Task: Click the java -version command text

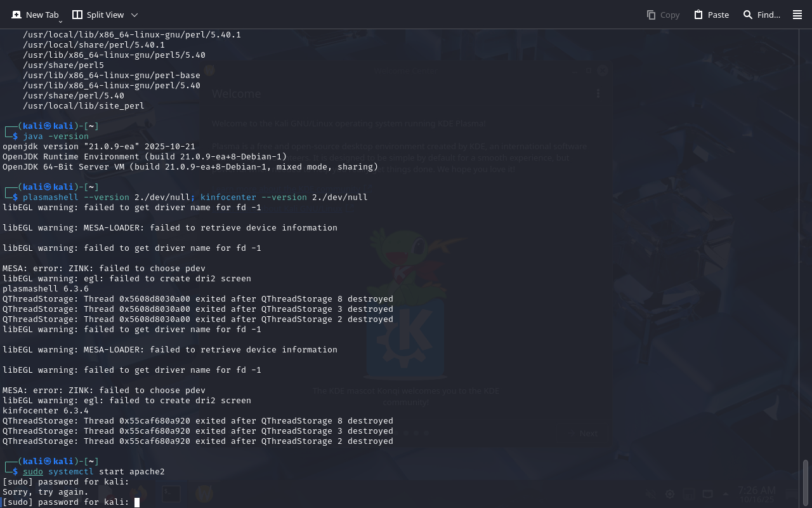Action: tap(56, 137)
